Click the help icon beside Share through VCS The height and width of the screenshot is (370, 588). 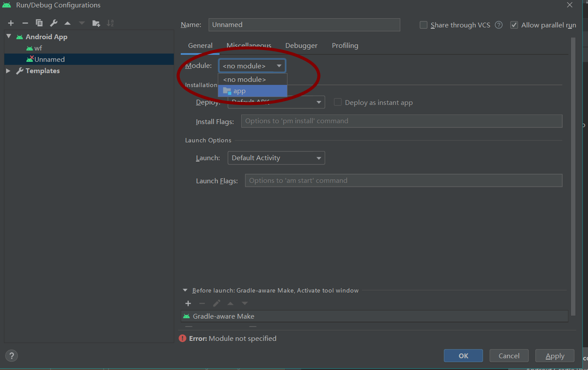pos(499,25)
